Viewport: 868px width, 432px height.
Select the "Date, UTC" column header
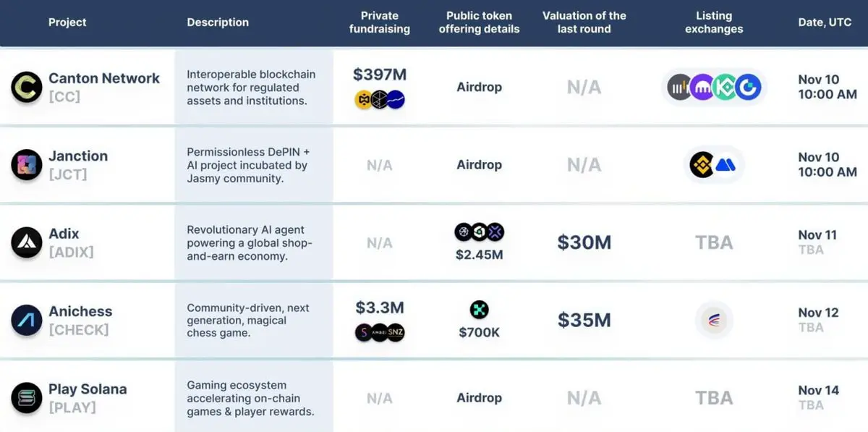coord(825,22)
